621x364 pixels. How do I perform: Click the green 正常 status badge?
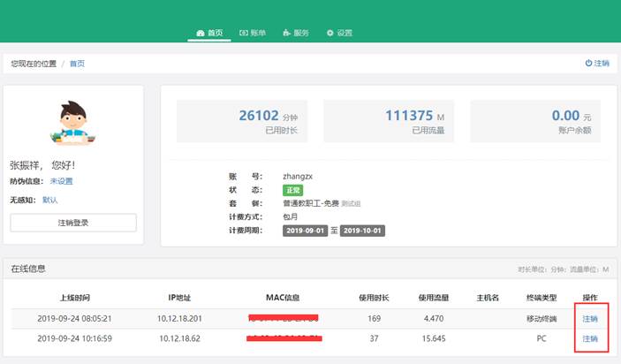point(293,190)
